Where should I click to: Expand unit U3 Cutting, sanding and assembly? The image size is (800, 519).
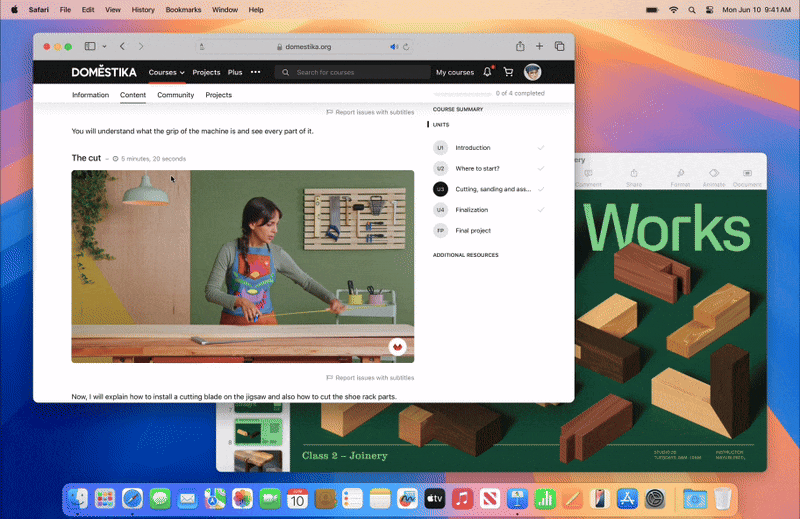(493, 189)
